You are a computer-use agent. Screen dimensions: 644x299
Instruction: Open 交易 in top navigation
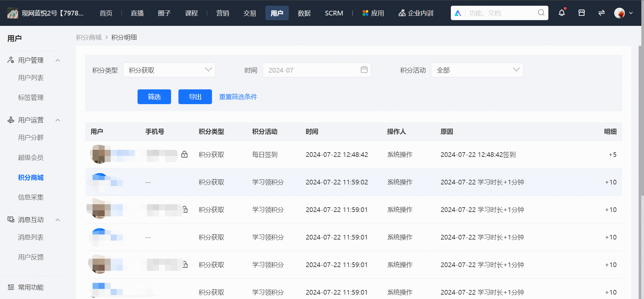pos(250,13)
